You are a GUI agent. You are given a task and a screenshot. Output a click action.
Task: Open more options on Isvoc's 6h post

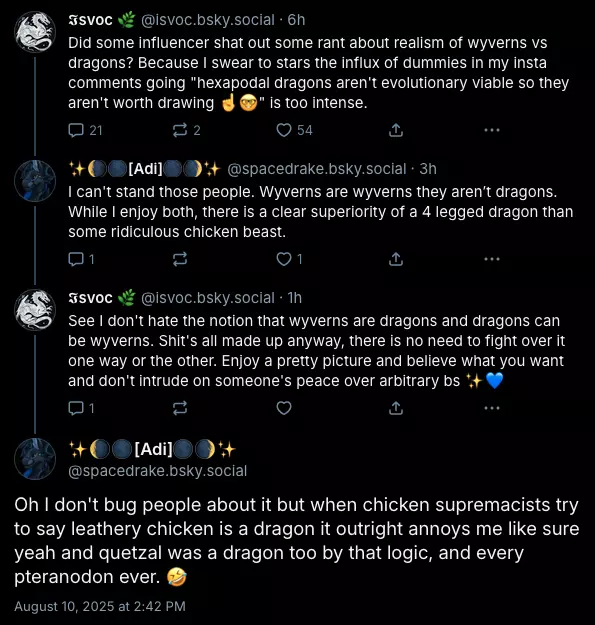[x=492, y=130]
